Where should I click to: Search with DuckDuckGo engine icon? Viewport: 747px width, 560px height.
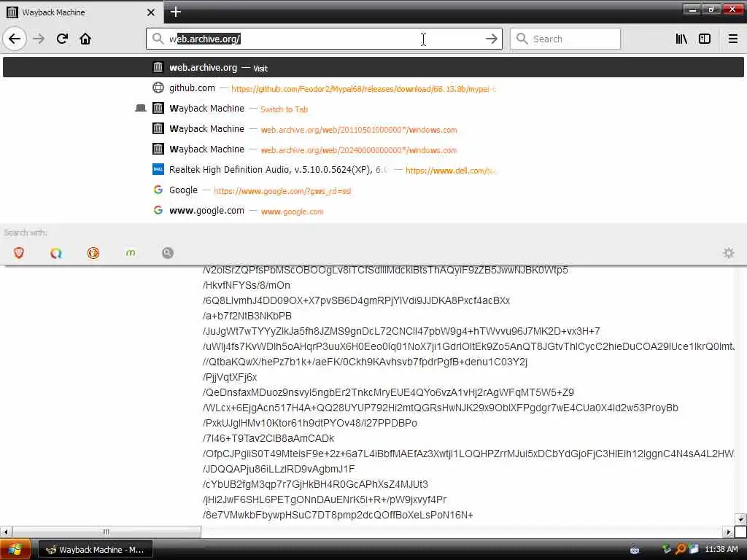pyautogui.click(x=93, y=253)
